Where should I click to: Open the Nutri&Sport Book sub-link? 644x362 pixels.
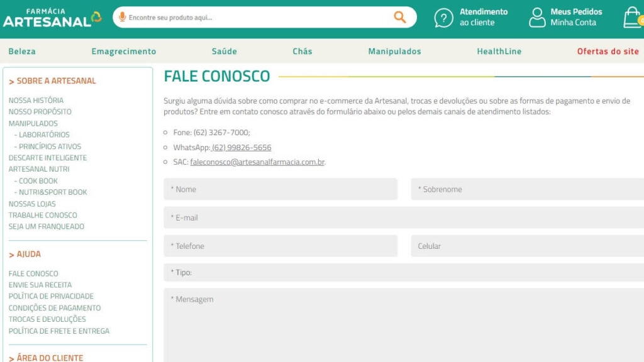pyautogui.click(x=50, y=192)
